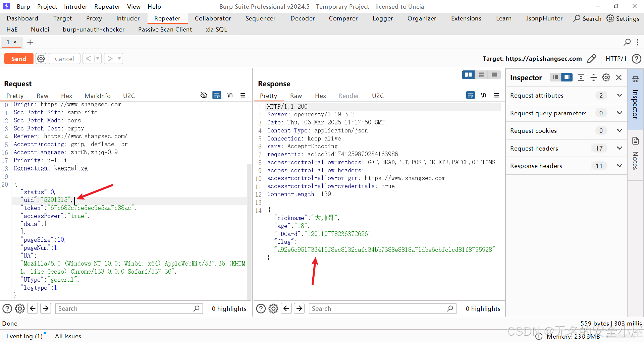This screenshot has width=644, height=342.
Task: Click the Request pane vertical scrollbar
Action: [249, 231]
